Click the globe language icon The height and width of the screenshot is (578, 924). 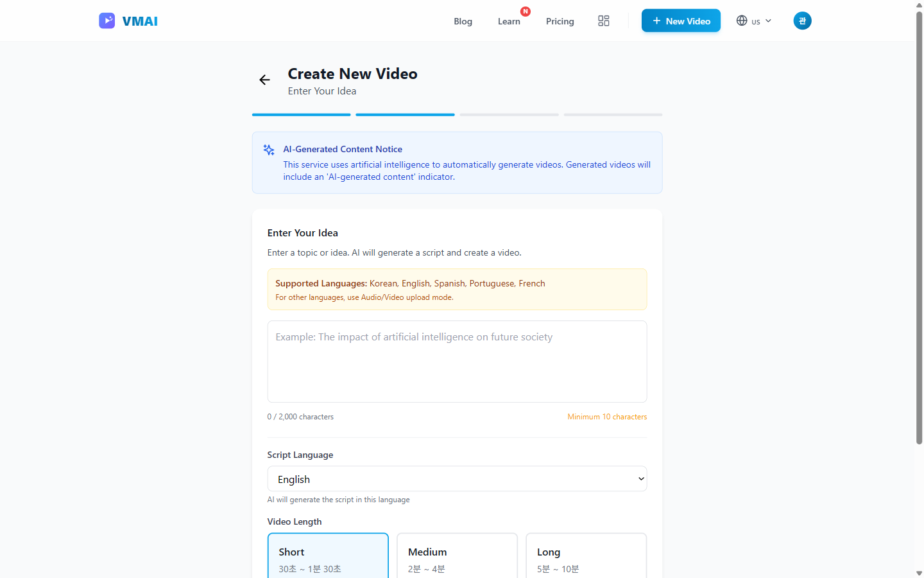[x=742, y=21]
